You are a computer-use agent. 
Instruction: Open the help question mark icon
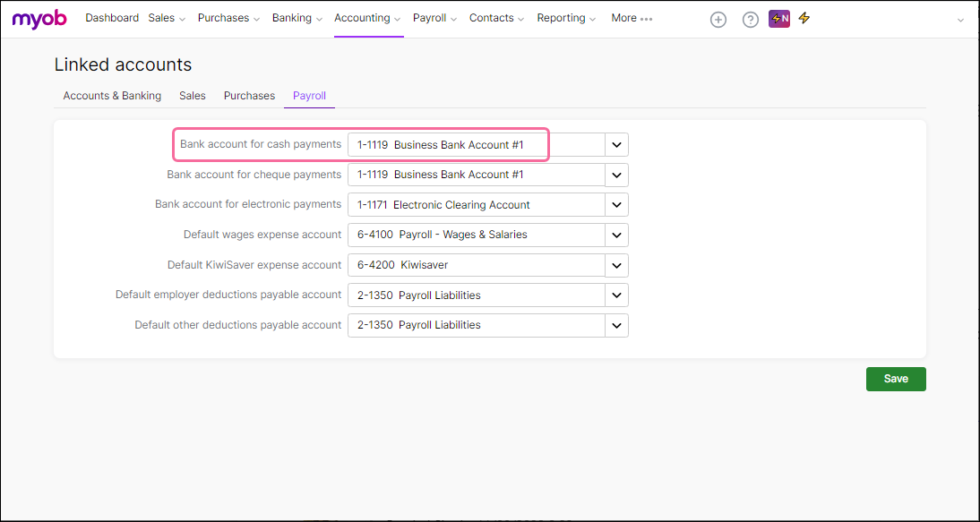point(751,20)
